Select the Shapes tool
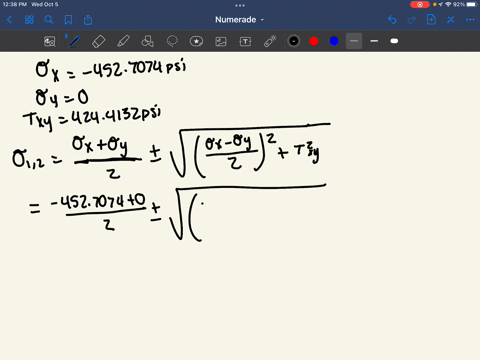Viewport: 480px width, 360px height. point(147,41)
